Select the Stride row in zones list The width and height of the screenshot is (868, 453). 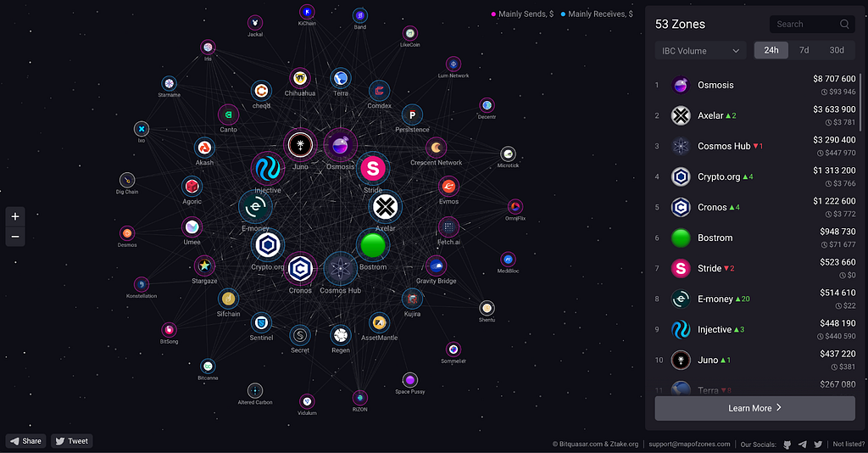click(x=754, y=268)
